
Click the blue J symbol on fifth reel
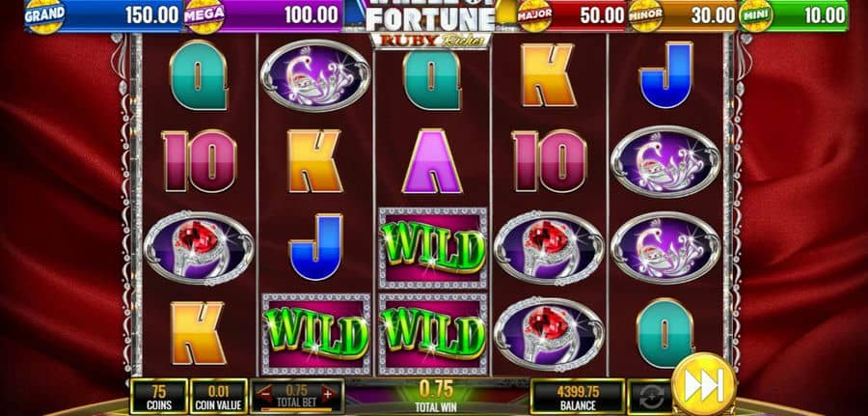click(665, 74)
